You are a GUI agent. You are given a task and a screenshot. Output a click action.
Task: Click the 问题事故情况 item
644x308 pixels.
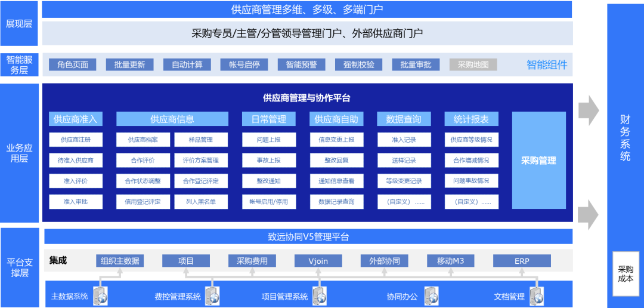pos(472,181)
